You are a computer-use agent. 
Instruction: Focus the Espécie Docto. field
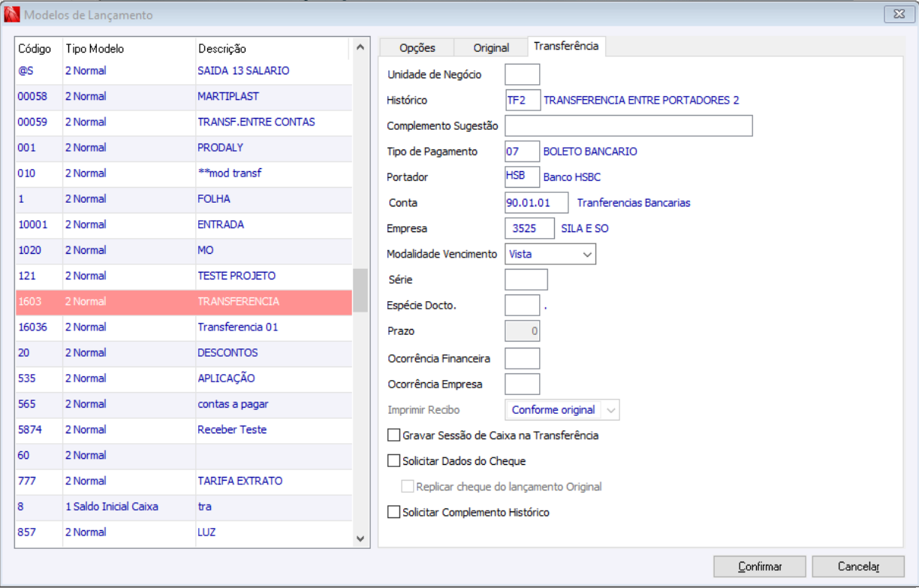[x=523, y=305]
